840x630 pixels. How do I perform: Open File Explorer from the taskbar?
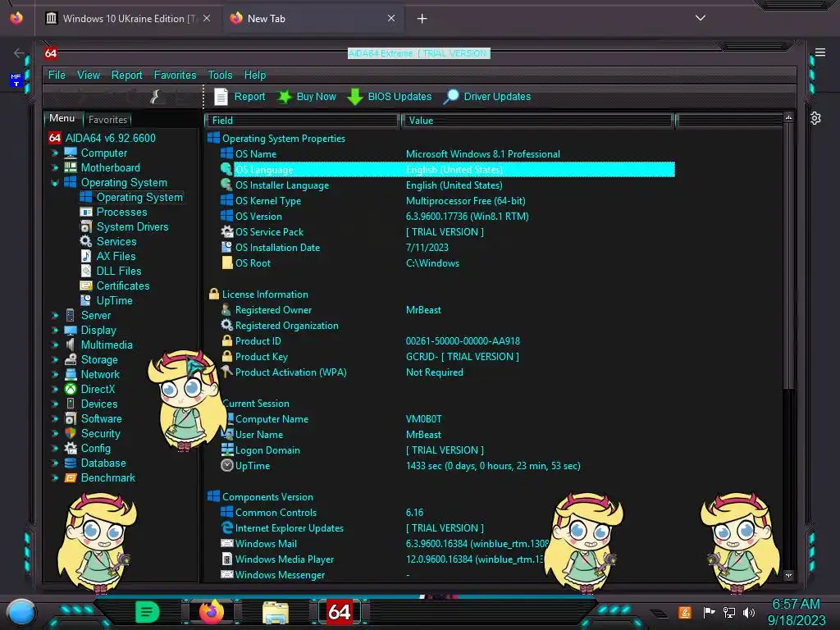tap(276, 612)
